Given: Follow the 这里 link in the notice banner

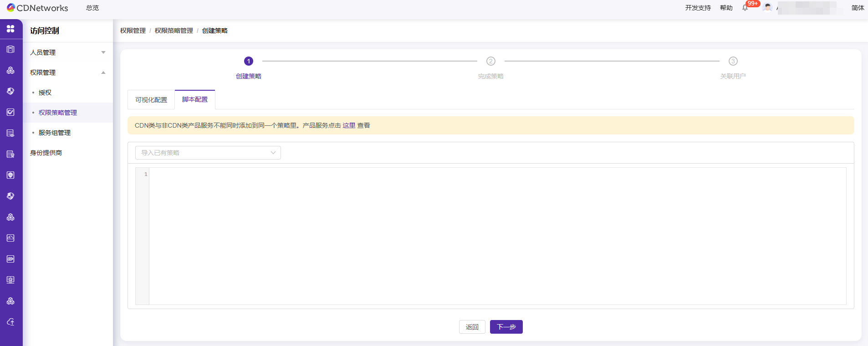Looking at the screenshot, I should pos(349,125).
